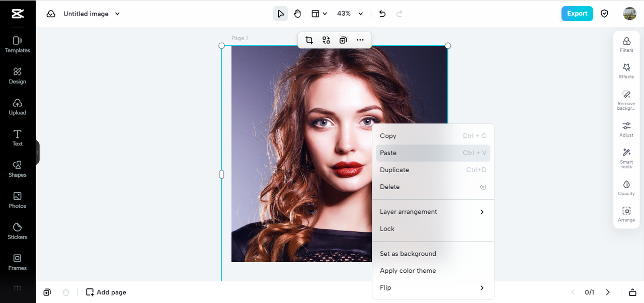Choose Copy in the context menu
Screen dimensions: 644x303
[433, 136]
